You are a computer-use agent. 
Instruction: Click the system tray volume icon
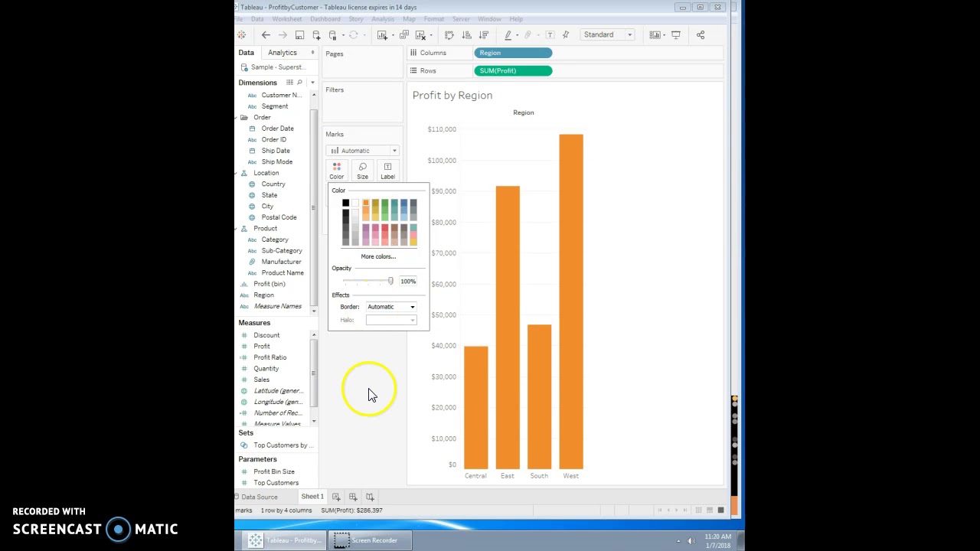coord(691,541)
